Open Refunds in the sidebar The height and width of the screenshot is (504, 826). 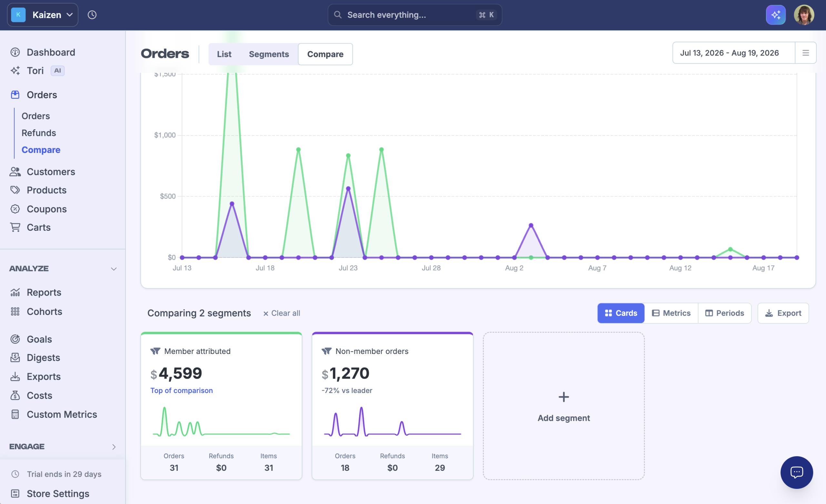click(x=38, y=133)
